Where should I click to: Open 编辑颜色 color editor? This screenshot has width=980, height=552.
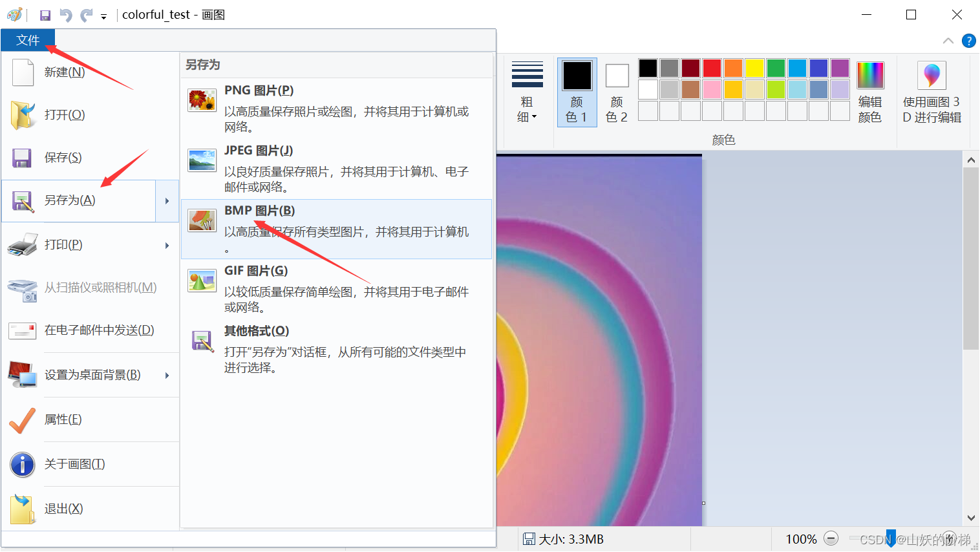point(870,92)
